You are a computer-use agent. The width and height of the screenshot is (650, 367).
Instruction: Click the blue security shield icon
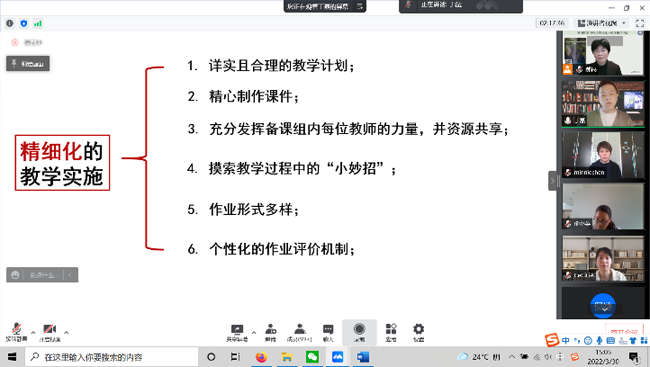tap(24, 24)
